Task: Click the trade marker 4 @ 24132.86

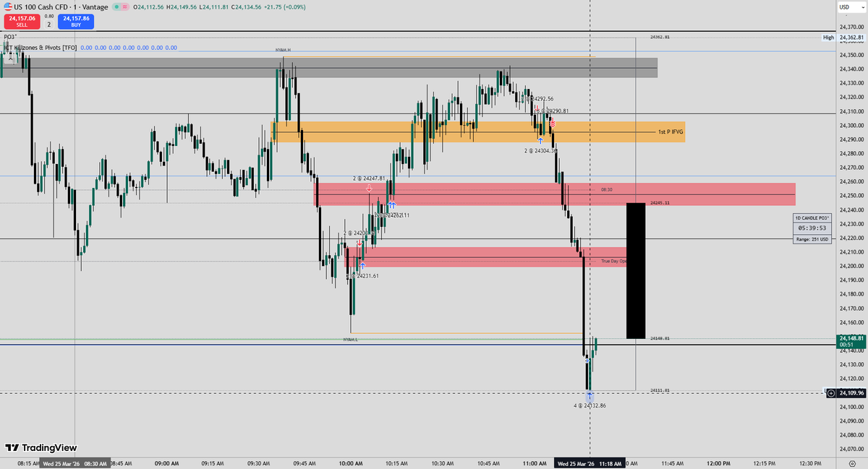Action: [x=590, y=406]
